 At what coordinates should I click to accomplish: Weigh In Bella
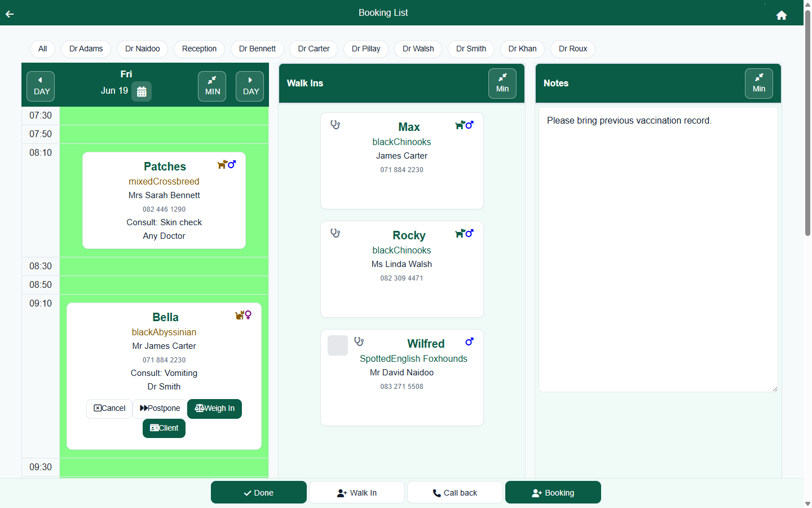click(214, 409)
